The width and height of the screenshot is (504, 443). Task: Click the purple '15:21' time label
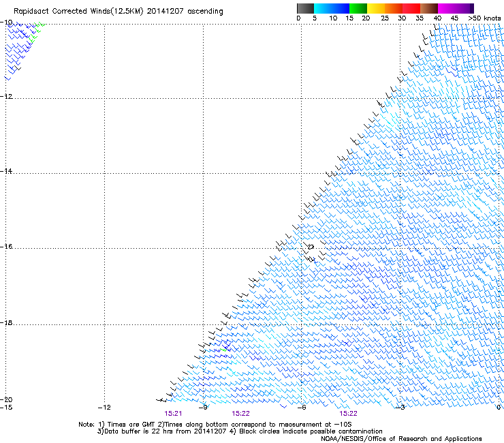point(173,414)
